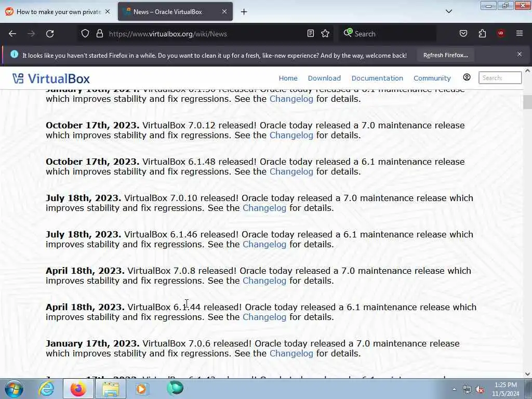Open the Home navigation link
The image size is (532, 399).
pos(288,78)
